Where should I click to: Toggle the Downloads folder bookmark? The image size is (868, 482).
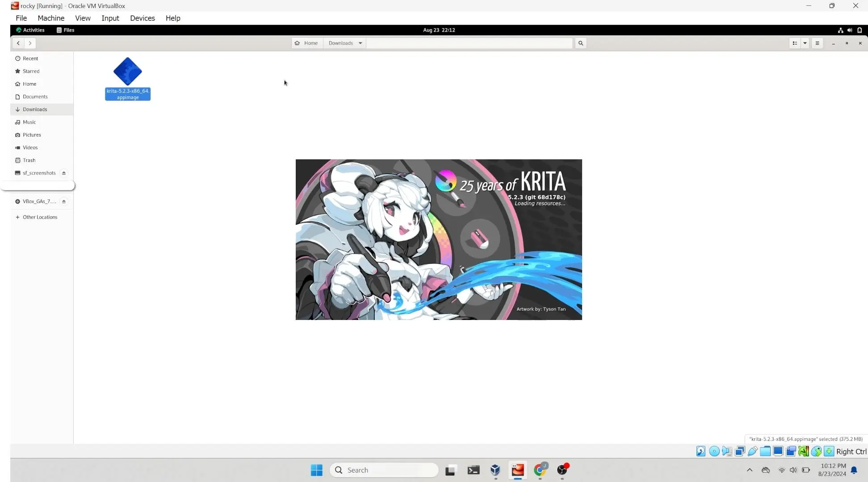34,109
